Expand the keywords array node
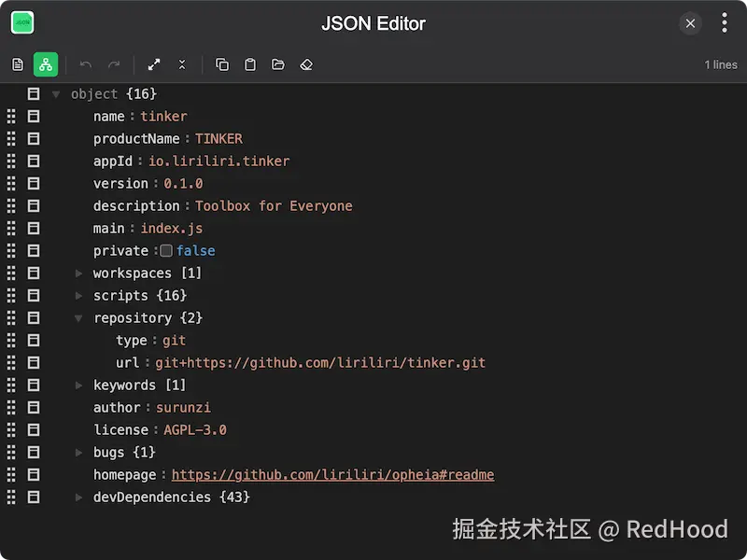747x560 pixels. (x=78, y=385)
